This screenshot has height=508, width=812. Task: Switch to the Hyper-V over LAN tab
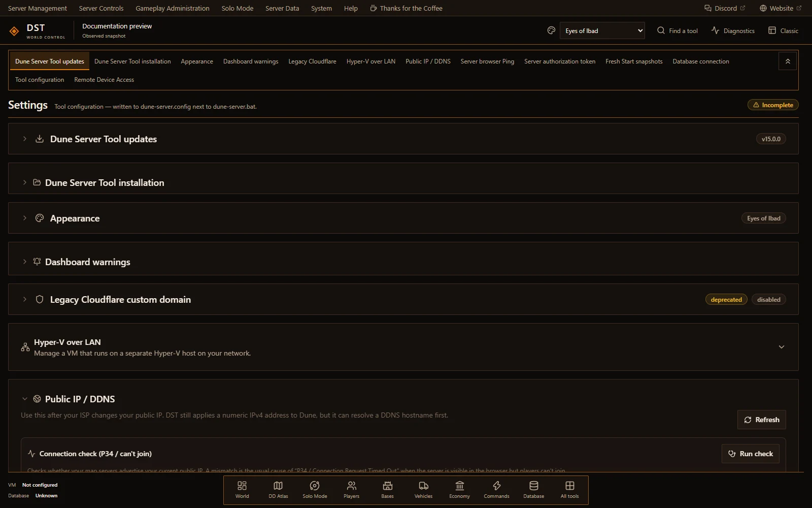371,61
